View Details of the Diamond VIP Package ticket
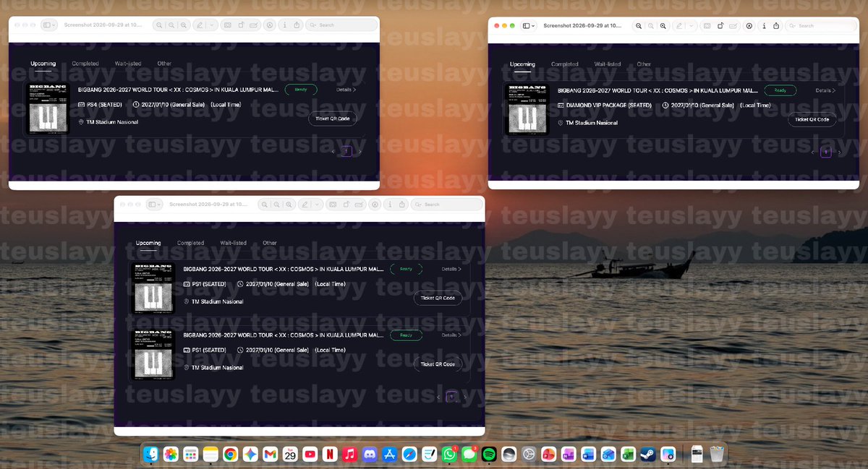This screenshot has width=868, height=469. 825,91
